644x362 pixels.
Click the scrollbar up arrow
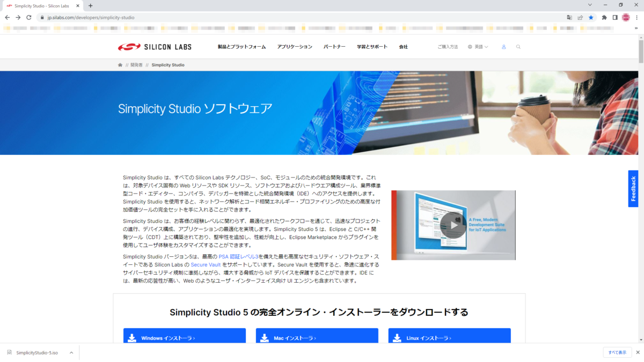[641, 37]
